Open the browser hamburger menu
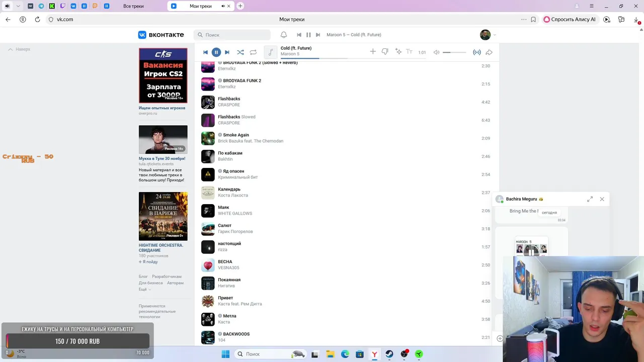Image resolution: width=644 pixels, height=362 pixels. [592, 6]
